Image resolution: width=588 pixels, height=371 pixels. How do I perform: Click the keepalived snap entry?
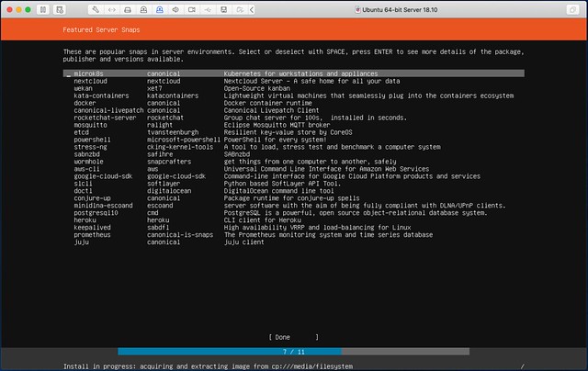(x=294, y=227)
